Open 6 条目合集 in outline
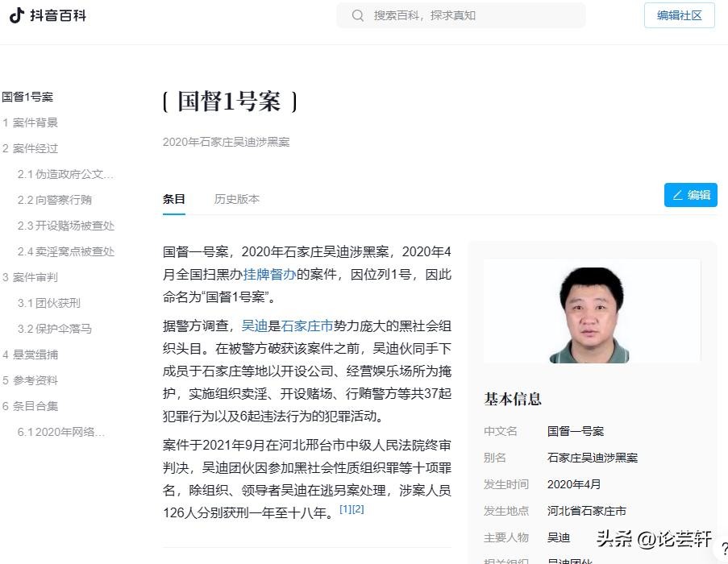Screen dimensions: 728x564 point(30,406)
